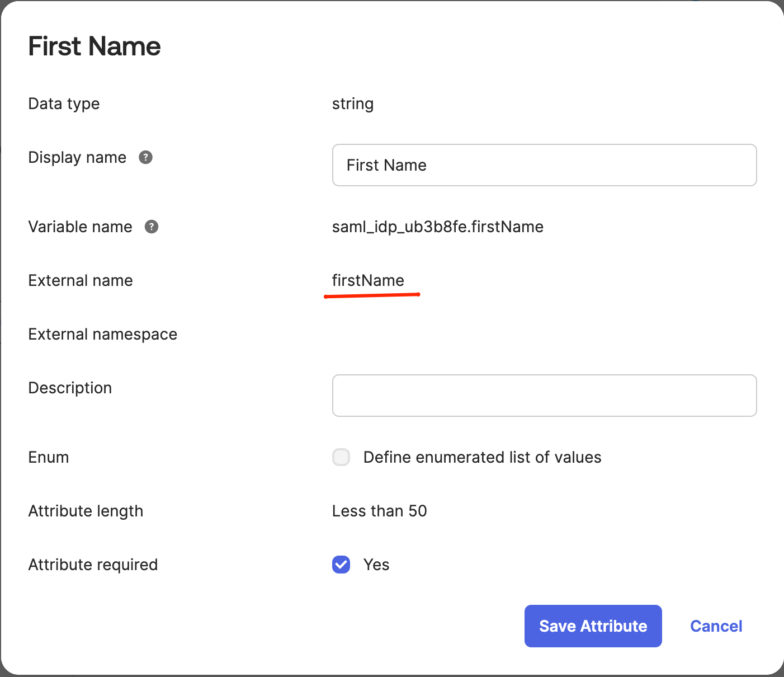This screenshot has width=784, height=677.
Task: Click the 'First Name' dialog heading
Action: click(x=95, y=46)
